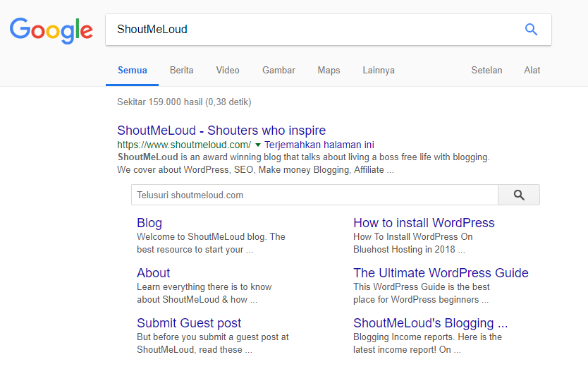
Task: Open Setelan menu
Action: [x=486, y=70]
